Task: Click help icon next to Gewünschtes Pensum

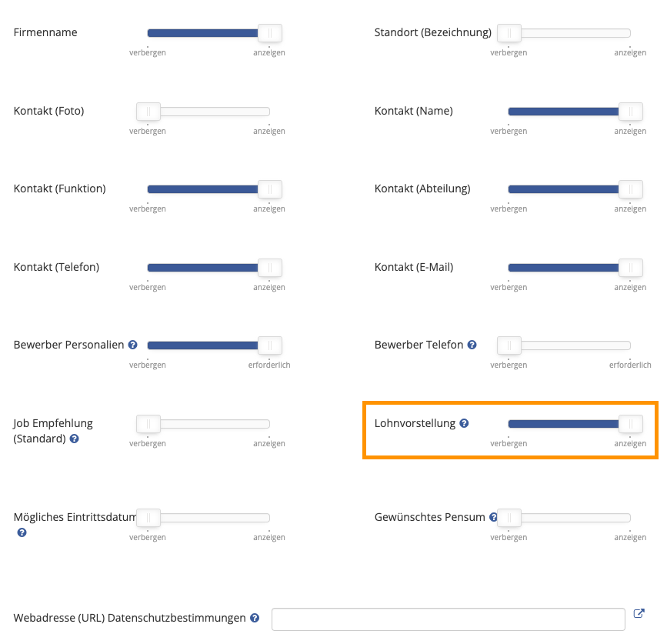Action: 493,517
